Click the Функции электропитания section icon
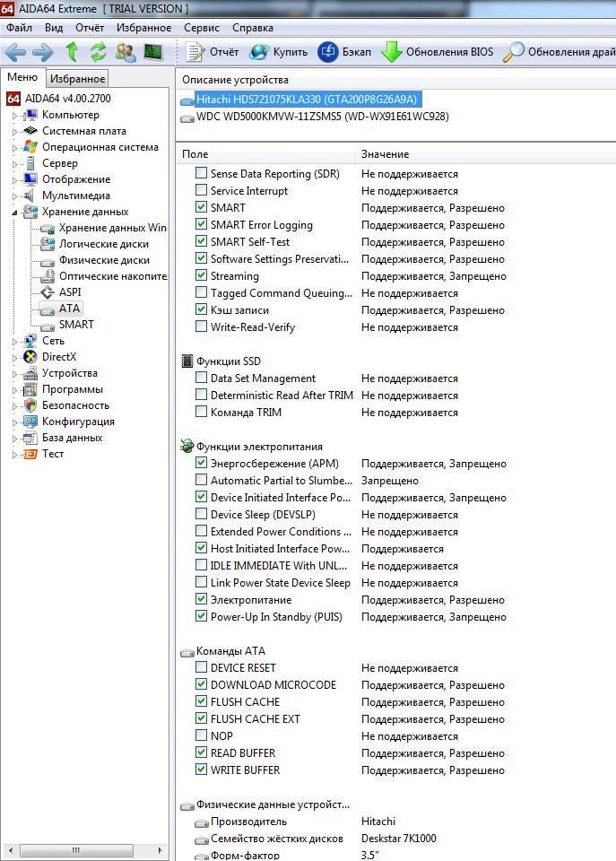Image resolution: width=616 pixels, height=861 pixels. pos(187,446)
